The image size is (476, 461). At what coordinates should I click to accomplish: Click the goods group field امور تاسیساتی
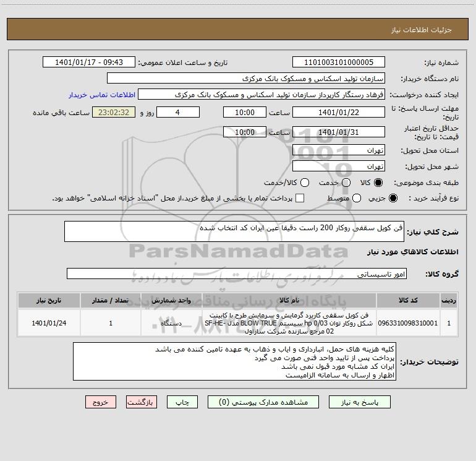(x=237, y=274)
